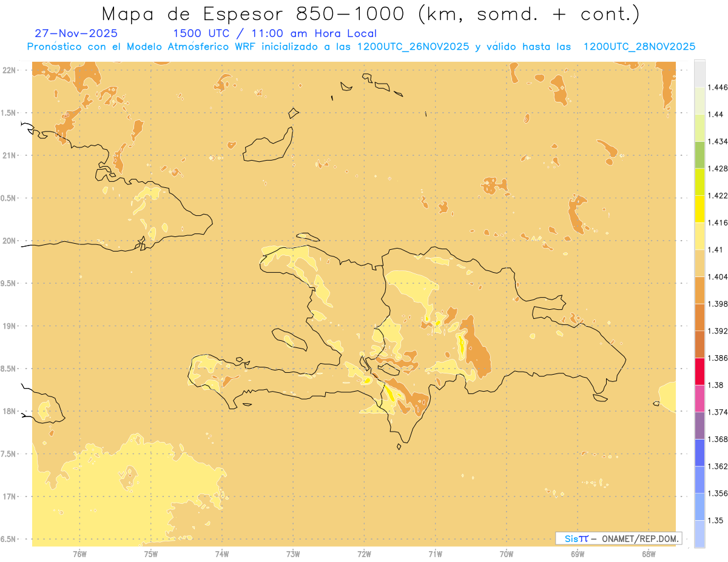This screenshot has height=562, width=728.
Task: Pick the tan legend swatch between 1.404 and 1.41
Action: point(699,263)
